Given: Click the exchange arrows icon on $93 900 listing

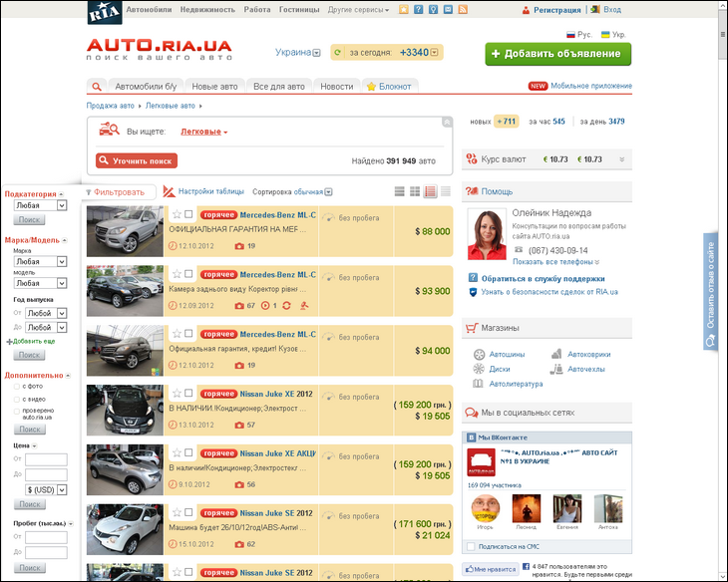Looking at the screenshot, I should tap(286, 306).
